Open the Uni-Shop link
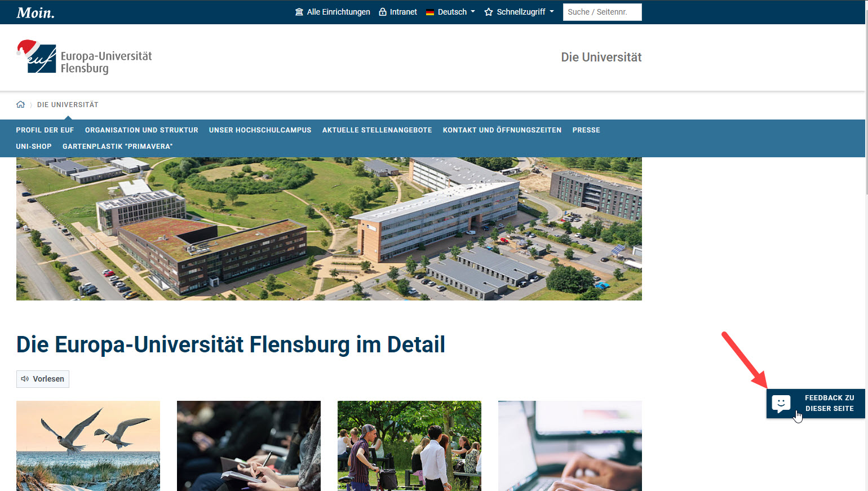This screenshot has height=491, width=868. pyautogui.click(x=34, y=147)
